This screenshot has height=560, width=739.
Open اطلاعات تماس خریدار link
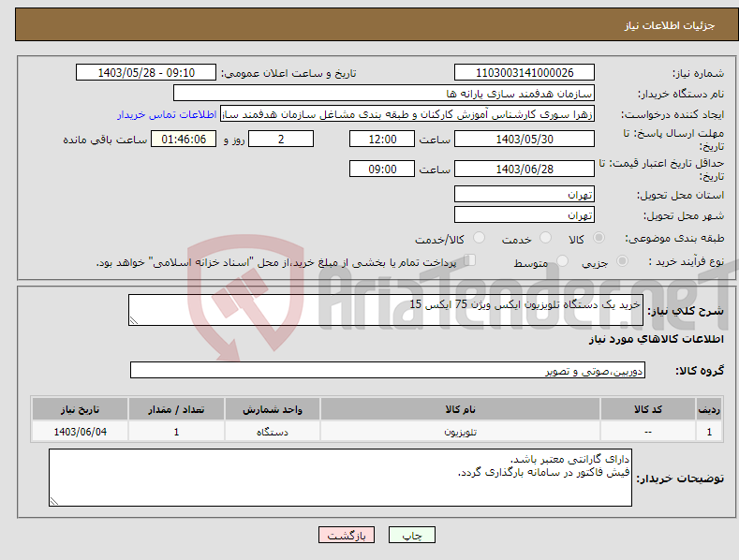[x=167, y=114]
